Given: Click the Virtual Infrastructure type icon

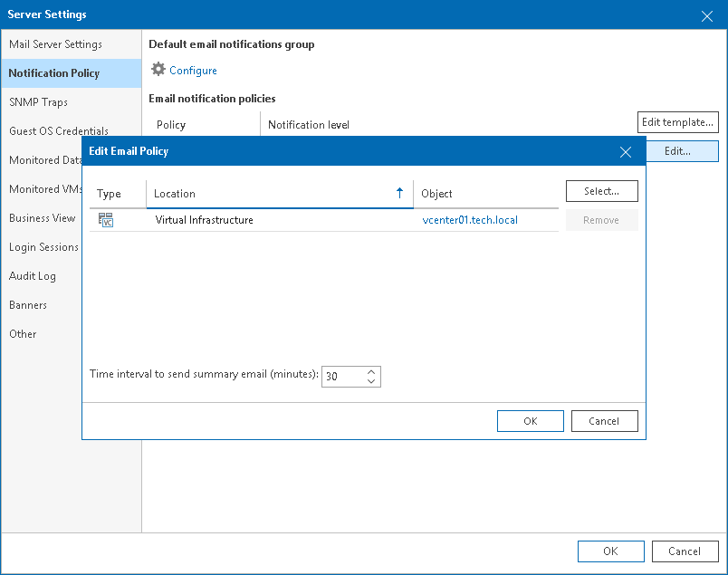Looking at the screenshot, I should (x=106, y=218).
